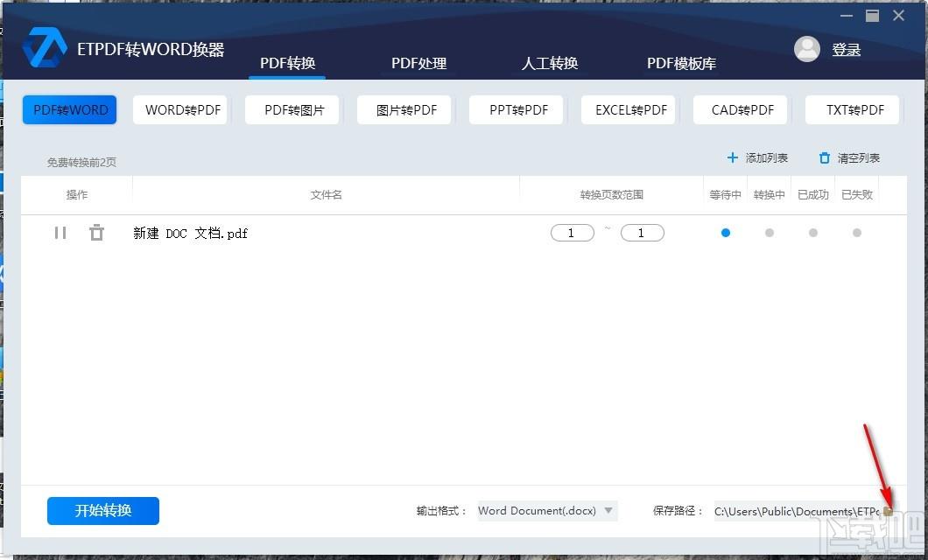Select CAD转PDF conversion mode
928x560 pixels.
pyautogui.click(x=742, y=110)
